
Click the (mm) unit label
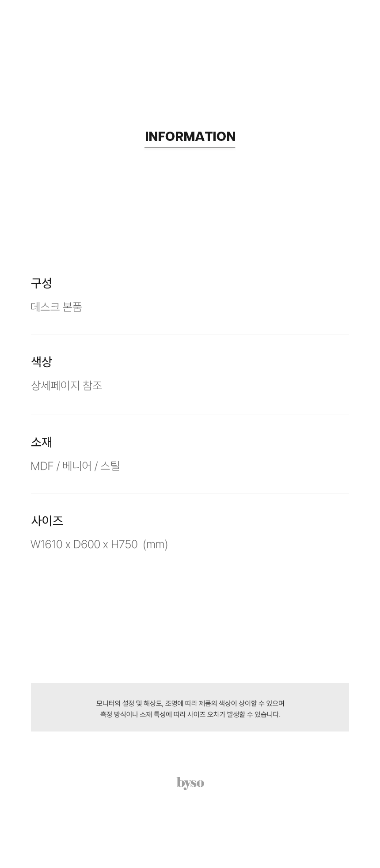click(x=156, y=545)
